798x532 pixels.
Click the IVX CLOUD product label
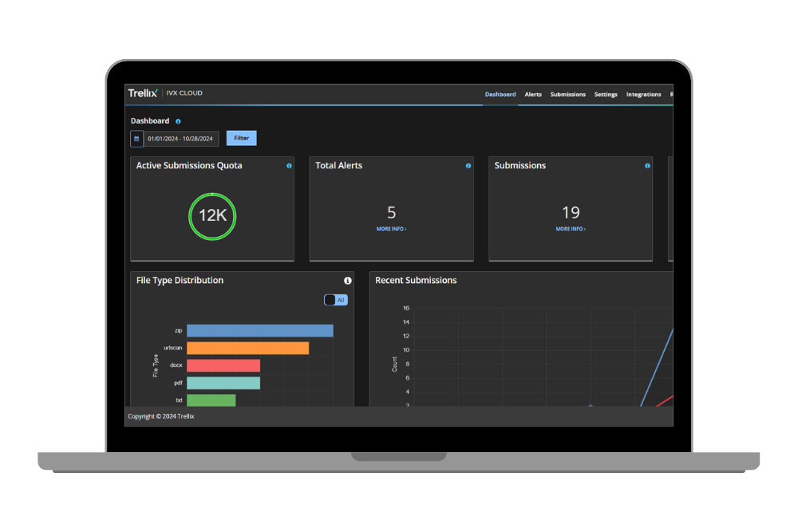coord(184,93)
